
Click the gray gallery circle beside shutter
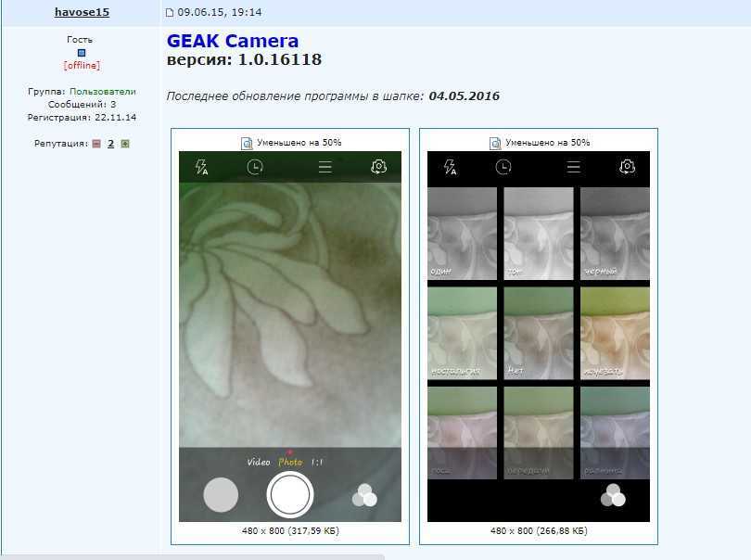click(x=221, y=495)
